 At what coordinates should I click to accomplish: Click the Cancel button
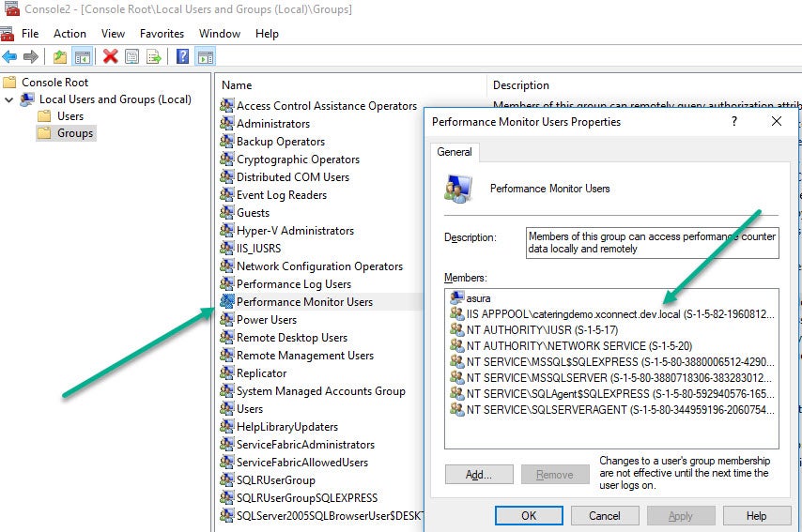point(605,516)
